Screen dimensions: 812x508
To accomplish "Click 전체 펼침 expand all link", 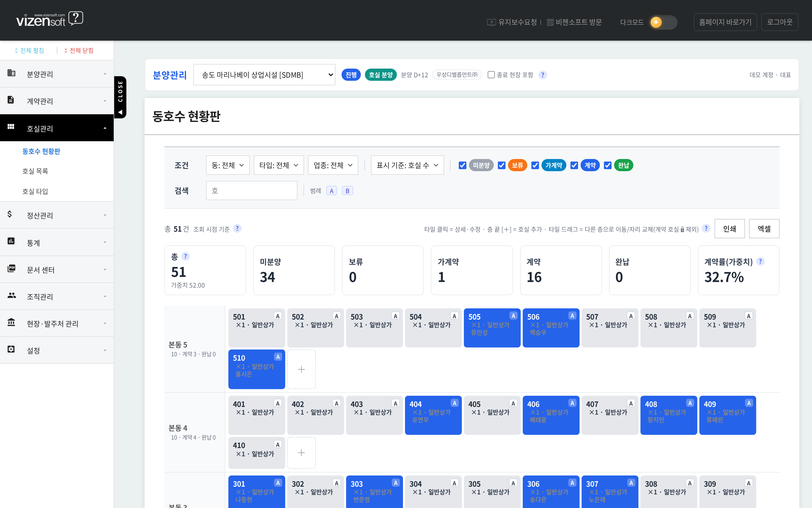I will 29,50.
